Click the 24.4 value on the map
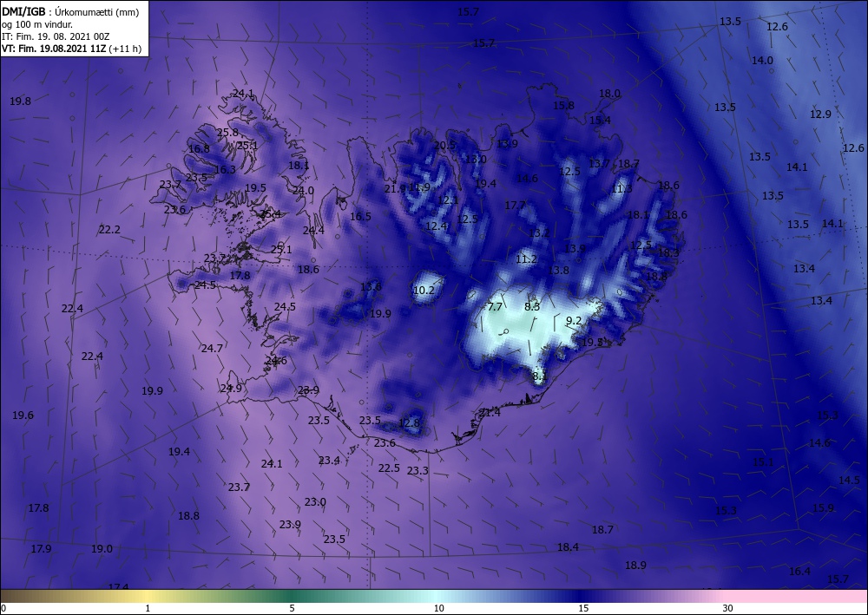The width and height of the screenshot is (868, 615). pos(314,230)
